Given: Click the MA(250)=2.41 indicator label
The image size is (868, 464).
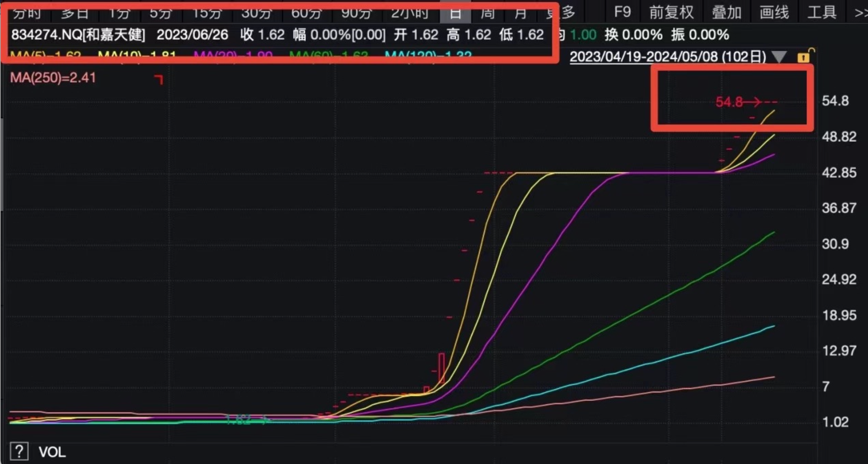Looking at the screenshot, I should [53, 78].
